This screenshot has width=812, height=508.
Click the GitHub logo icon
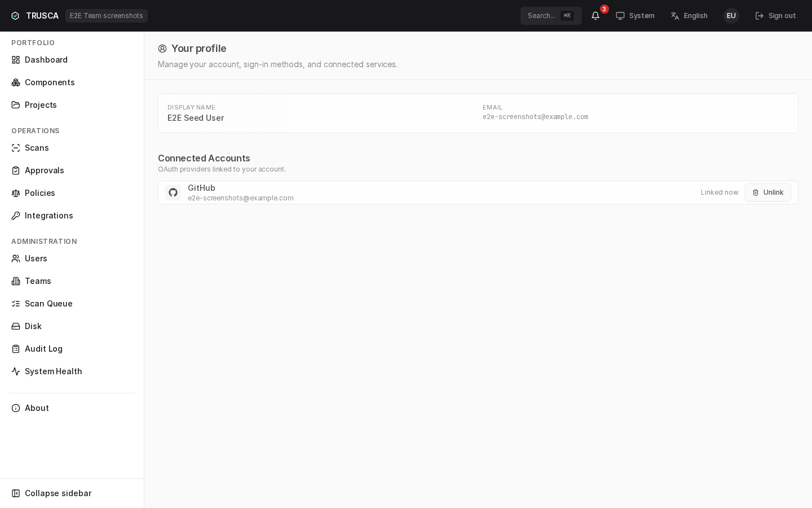[173, 192]
